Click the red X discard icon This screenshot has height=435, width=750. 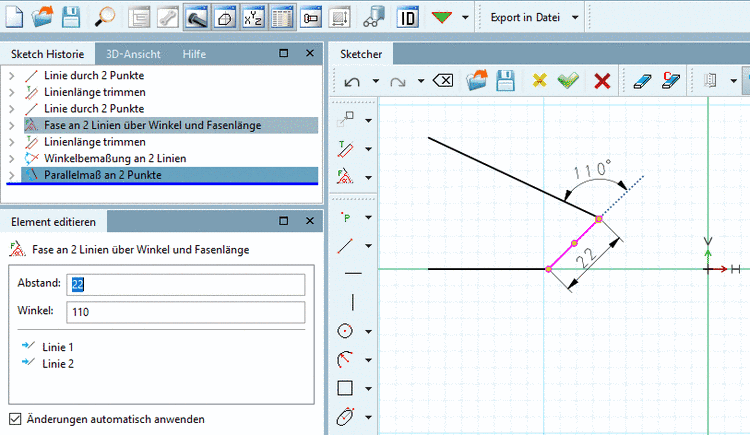(602, 81)
